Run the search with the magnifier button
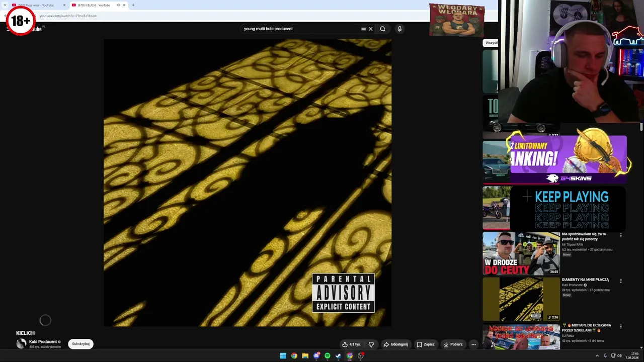The width and height of the screenshot is (644, 362). pyautogui.click(x=383, y=29)
